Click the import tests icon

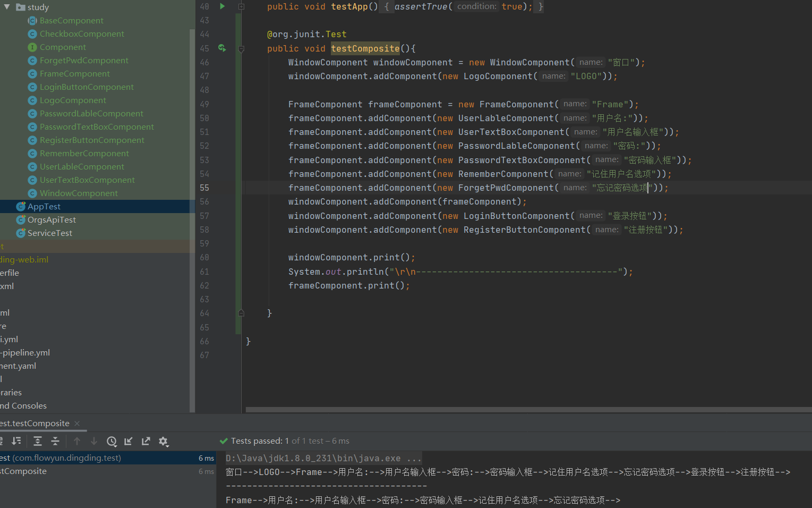[129, 441]
